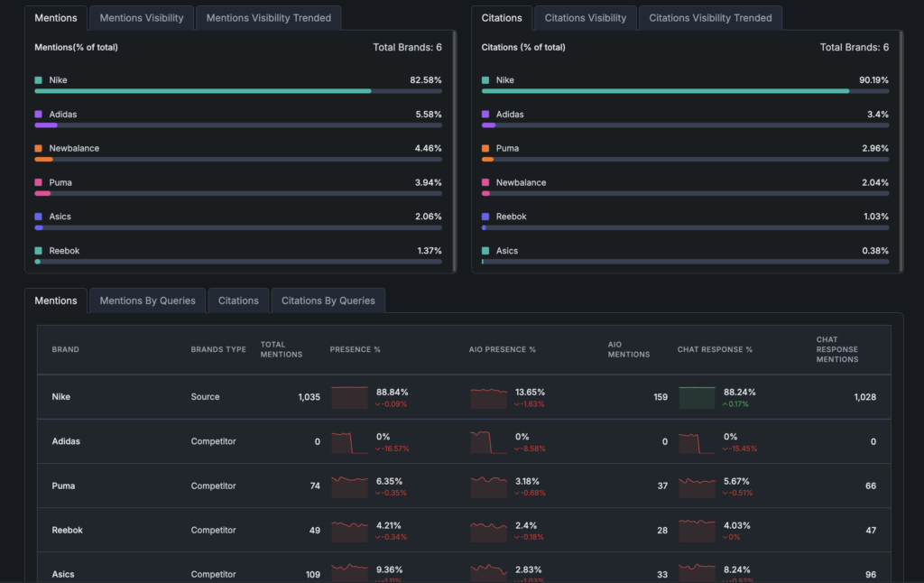Click Adidas AIO Presence % sparkline chart
The height and width of the screenshot is (583, 924).
[488, 442]
